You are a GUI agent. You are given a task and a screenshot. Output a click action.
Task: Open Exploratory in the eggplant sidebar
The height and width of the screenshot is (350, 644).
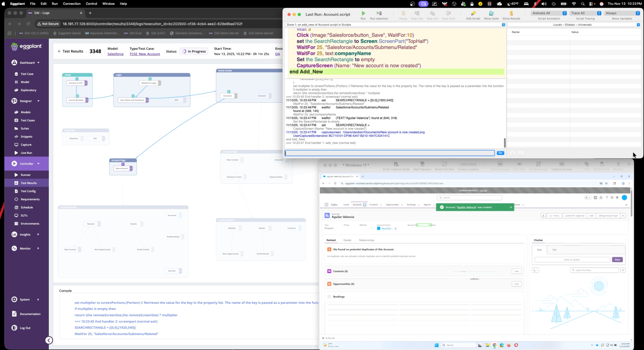pos(28,90)
